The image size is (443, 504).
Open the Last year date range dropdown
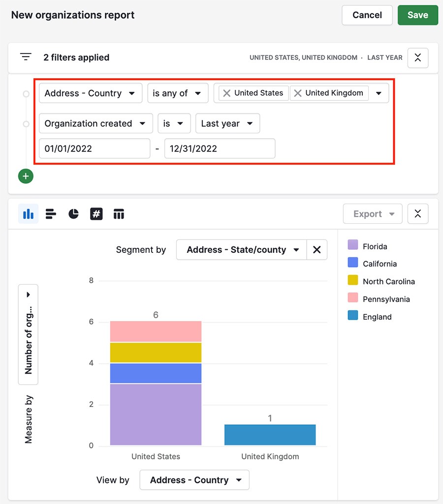[x=227, y=123]
